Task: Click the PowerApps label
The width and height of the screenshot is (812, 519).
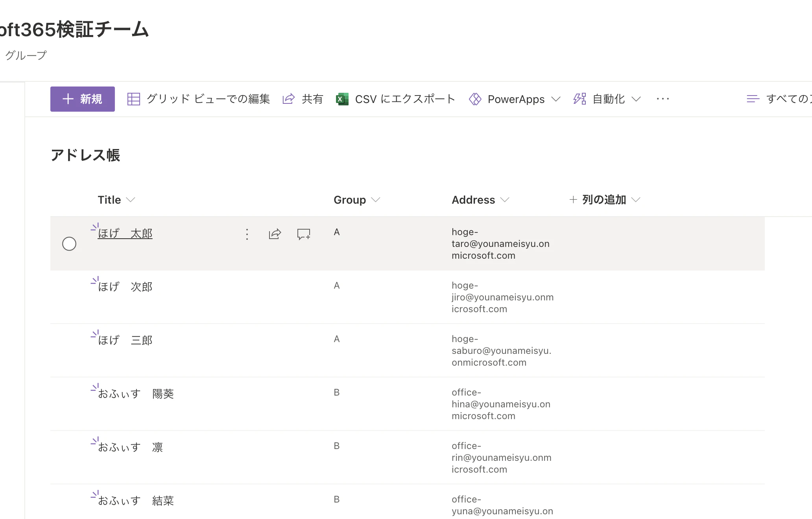Action: 516,99
